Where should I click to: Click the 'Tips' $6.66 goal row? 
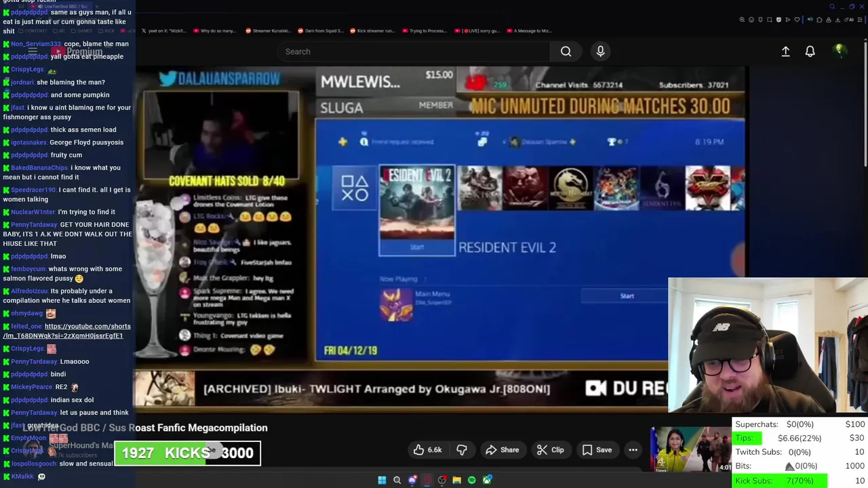[800, 439]
